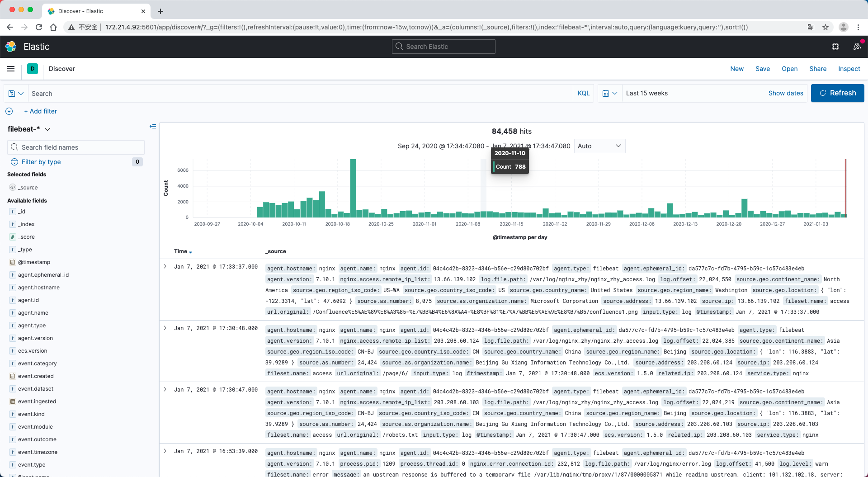The width and height of the screenshot is (868, 477).
Task: Click the Elastic logo
Action: click(x=11, y=47)
